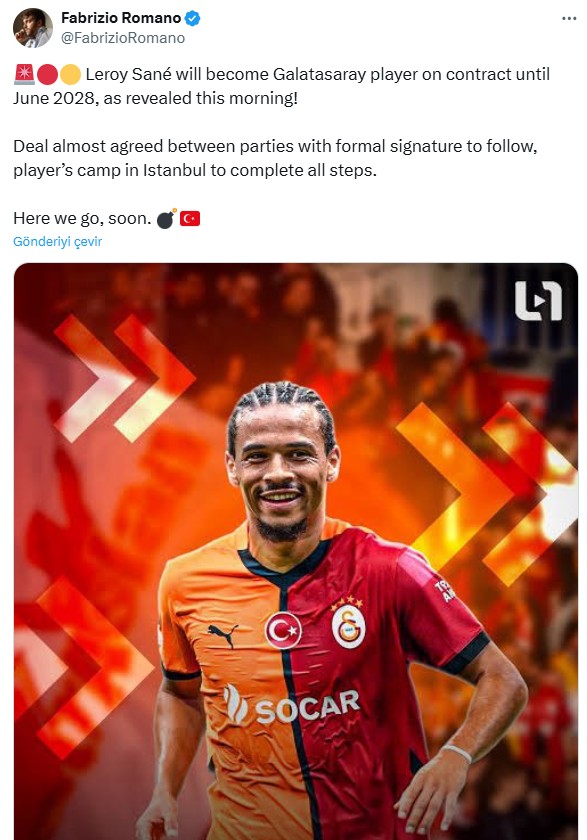
Task: Click the Turkish flag badge on the jersey
Action: tap(283, 630)
